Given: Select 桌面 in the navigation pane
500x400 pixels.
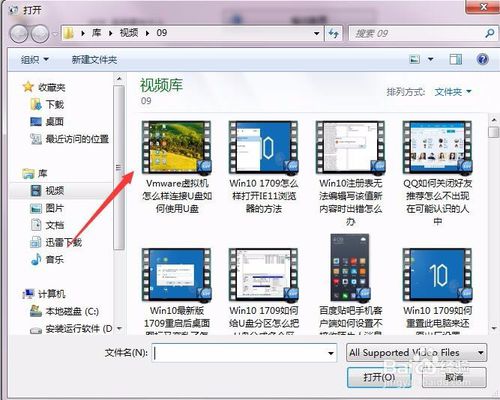Looking at the screenshot, I should pyautogui.click(x=47, y=122).
